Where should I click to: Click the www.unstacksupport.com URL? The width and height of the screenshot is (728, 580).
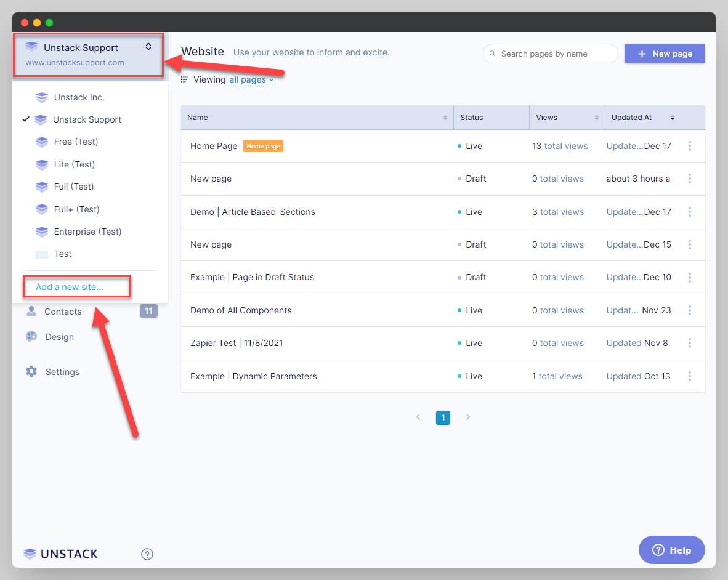pos(75,63)
